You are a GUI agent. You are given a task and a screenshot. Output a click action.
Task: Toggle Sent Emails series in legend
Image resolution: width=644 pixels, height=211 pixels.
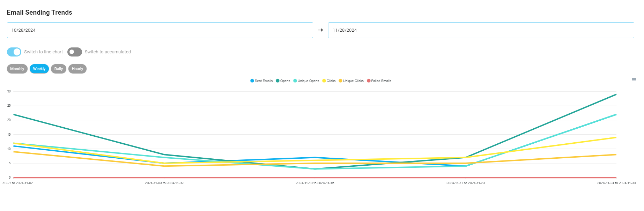(x=261, y=81)
